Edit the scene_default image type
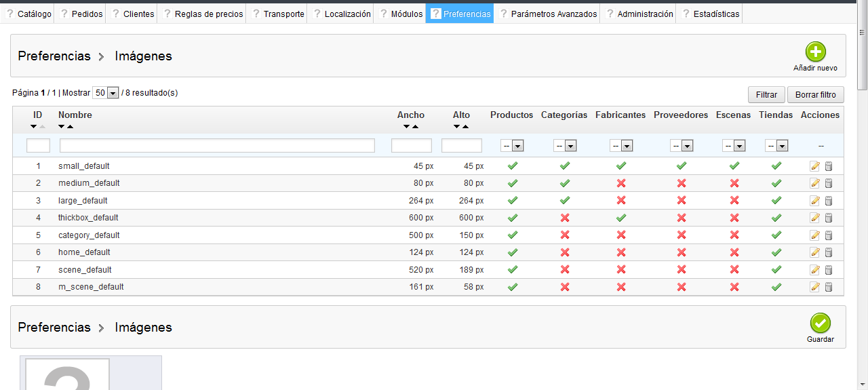This screenshot has height=390, width=868. [x=815, y=270]
